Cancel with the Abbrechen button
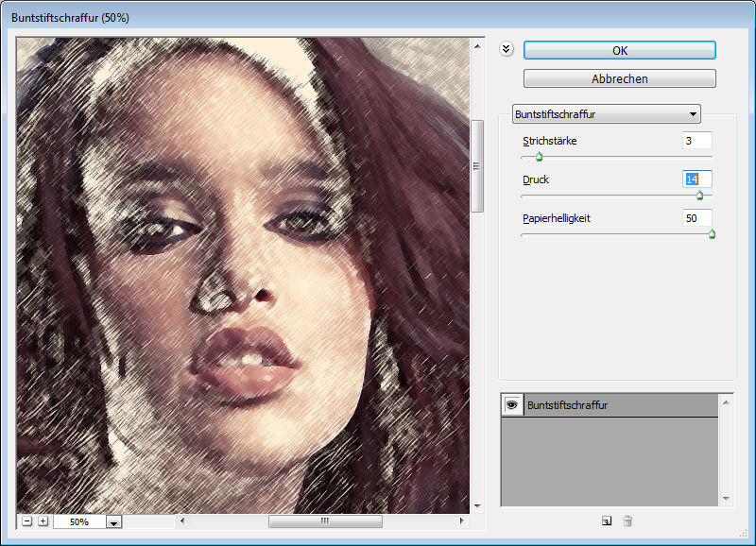Image resolution: width=756 pixels, height=546 pixels. [620, 78]
